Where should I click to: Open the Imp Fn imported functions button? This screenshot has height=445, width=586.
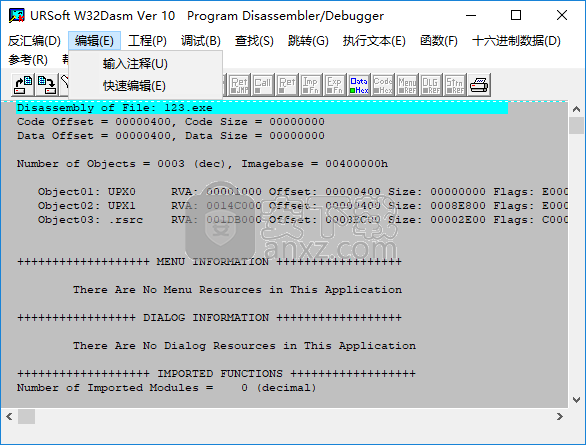pos(311,85)
